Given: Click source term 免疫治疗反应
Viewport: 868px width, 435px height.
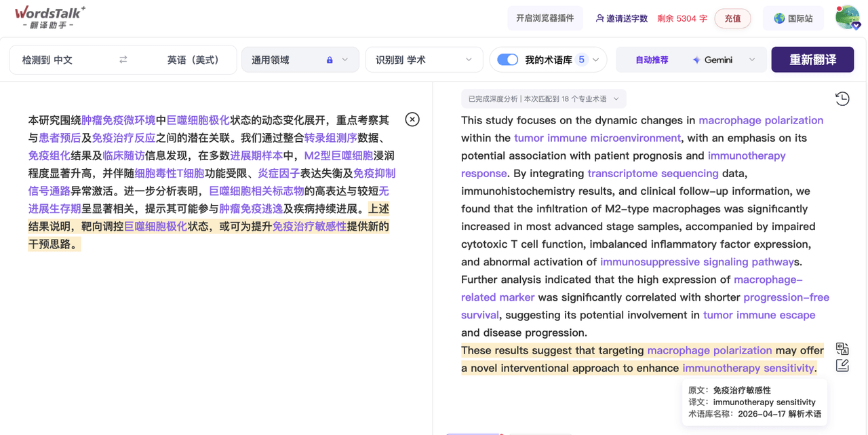Looking at the screenshot, I should (123, 138).
